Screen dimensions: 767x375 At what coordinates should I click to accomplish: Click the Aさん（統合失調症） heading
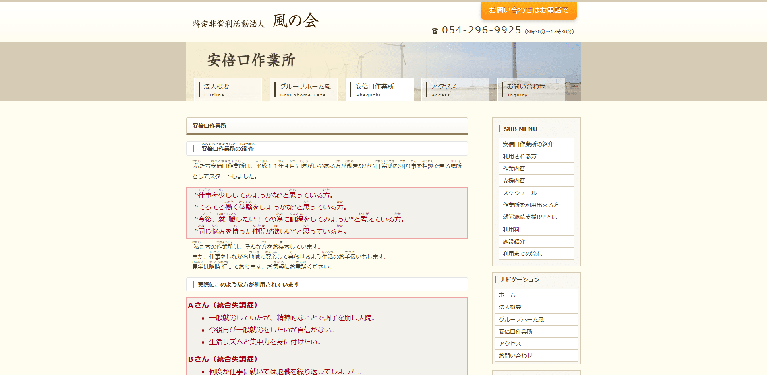pos(223,305)
